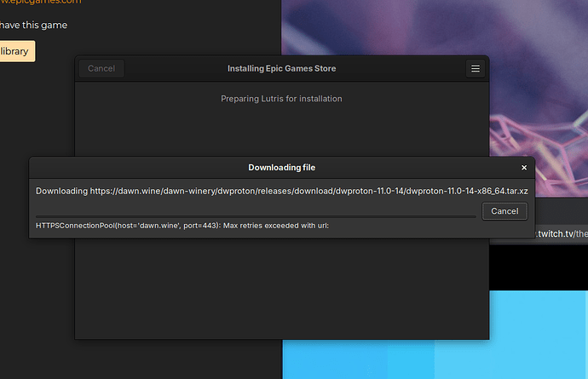Viewport: 588px width, 379px height.
Task: Click the Installing Epic Games Store title
Action: 281,69
